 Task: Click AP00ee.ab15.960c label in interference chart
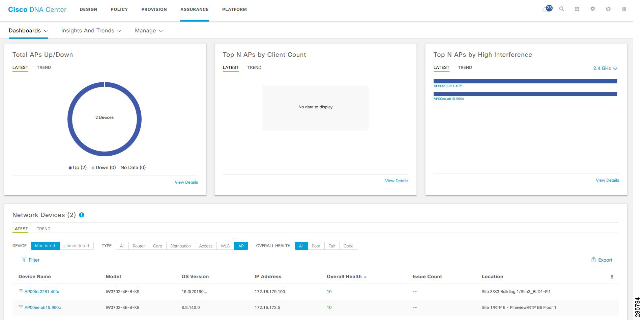(x=449, y=99)
